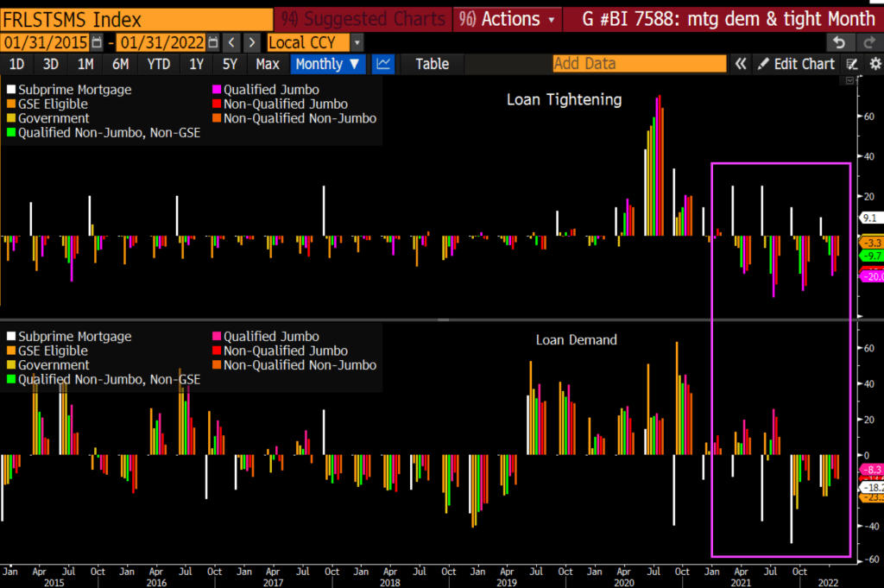The width and height of the screenshot is (884, 588).
Task: Expand the Monthly periodicity dropdown
Action: (328, 63)
